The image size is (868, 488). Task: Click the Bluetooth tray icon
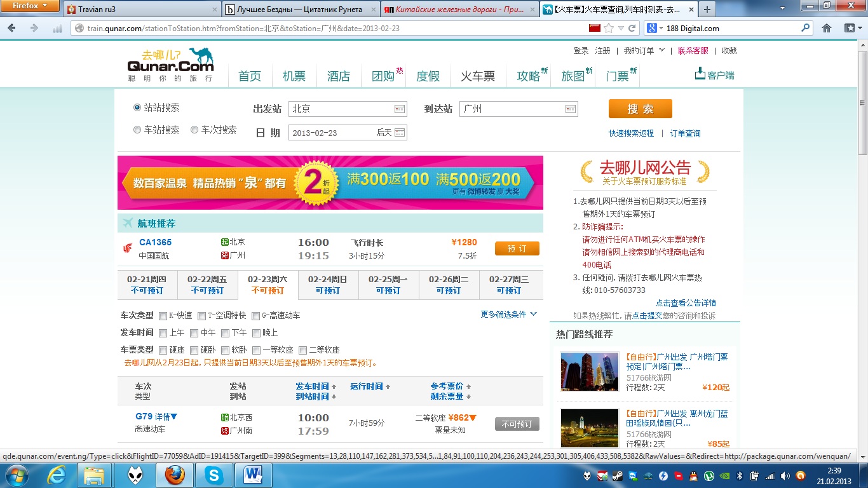pyautogui.click(x=739, y=475)
